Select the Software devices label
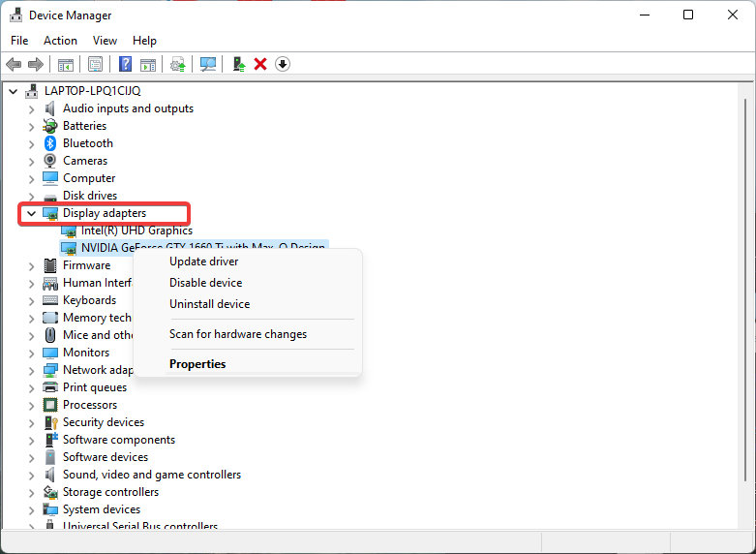The height and width of the screenshot is (554, 756). pyautogui.click(x=106, y=457)
